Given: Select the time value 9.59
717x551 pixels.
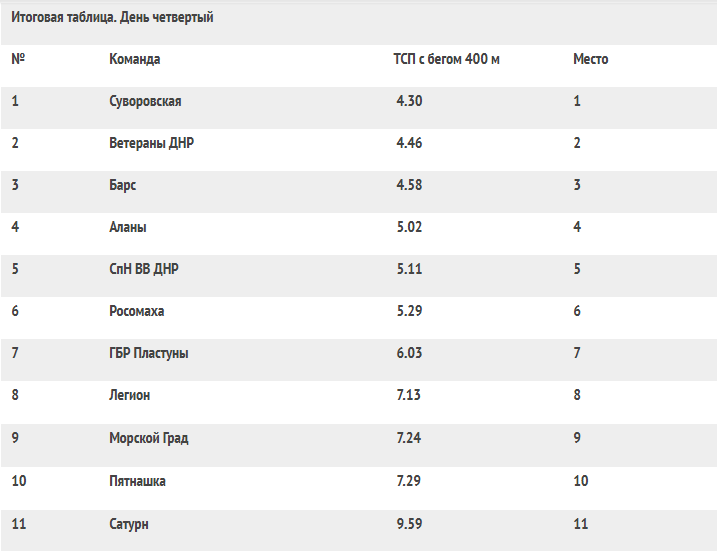Looking at the screenshot, I should point(409,524).
